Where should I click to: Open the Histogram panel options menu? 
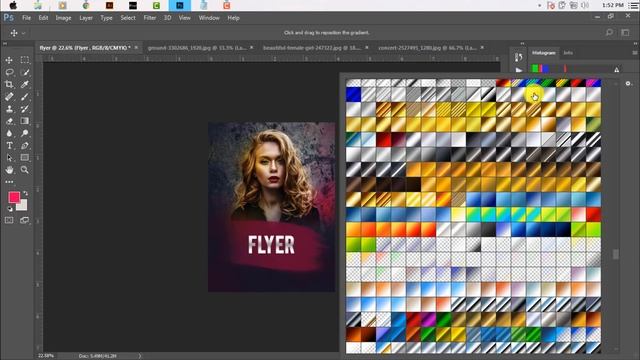[x=635, y=53]
